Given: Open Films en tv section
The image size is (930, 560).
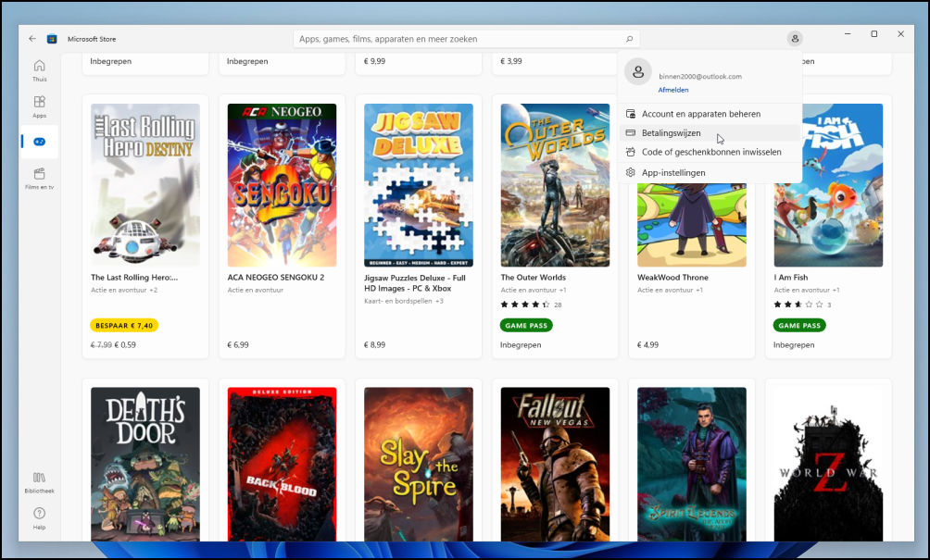Looking at the screenshot, I should coord(39,178).
